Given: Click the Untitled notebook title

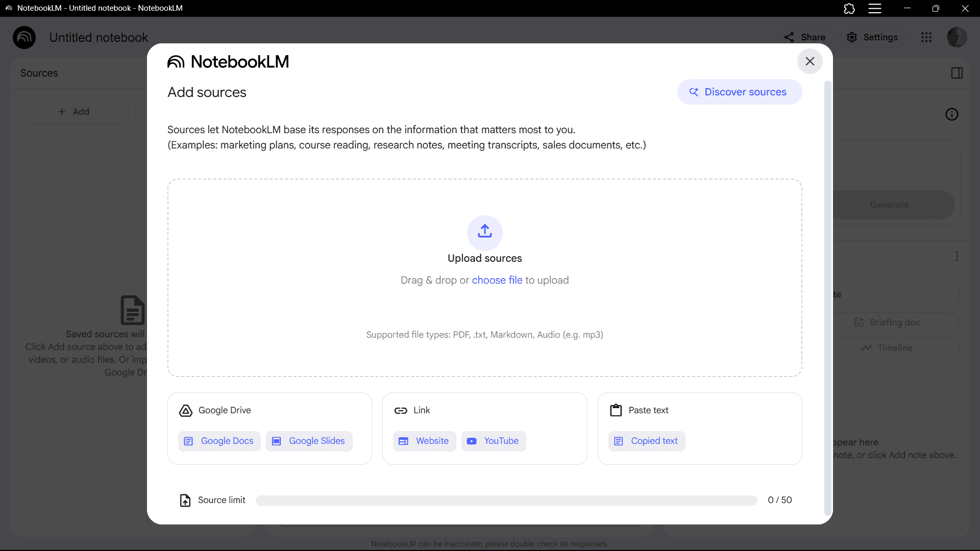Looking at the screenshot, I should (x=99, y=37).
